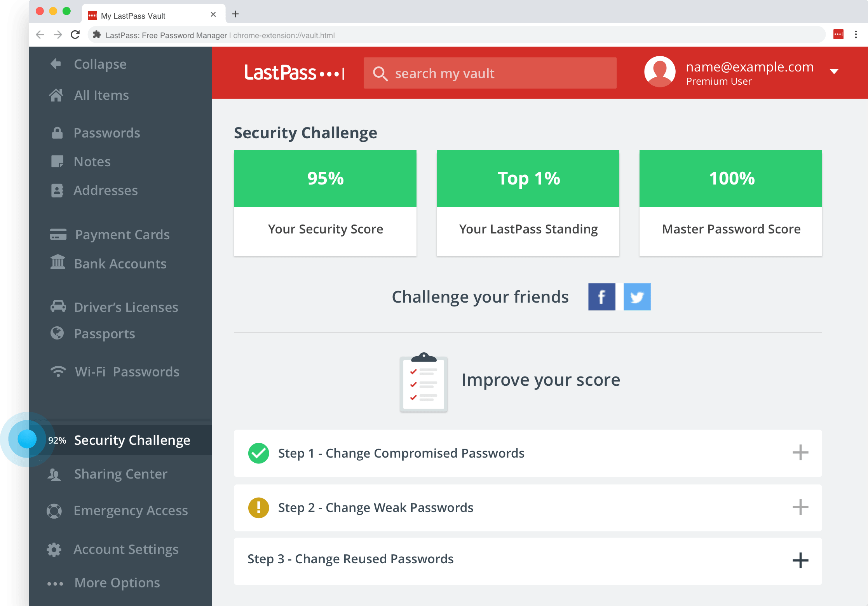The width and height of the screenshot is (868, 606).
Task: Open the Sharing Center
Action: [x=120, y=474]
